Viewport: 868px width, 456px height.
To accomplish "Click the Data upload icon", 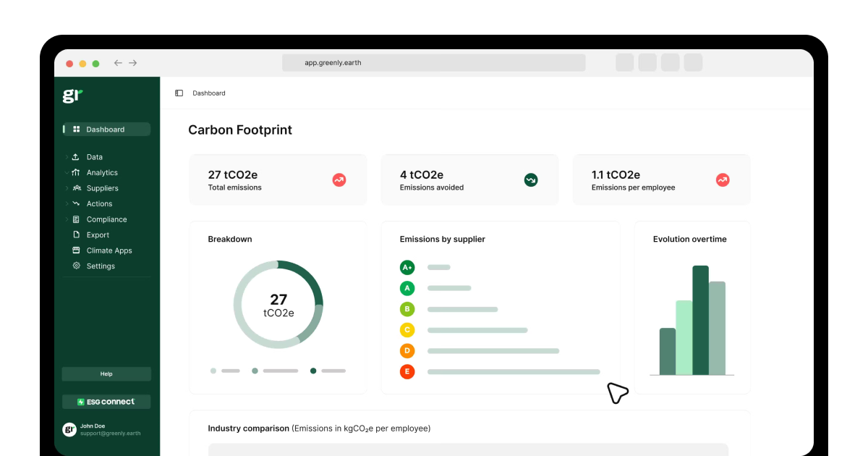I will coord(76,157).
